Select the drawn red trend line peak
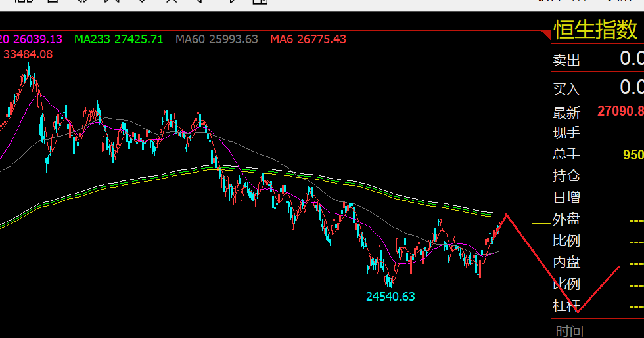Image resolution: width=644 pixels, height=338 pixels. point(506,214)
